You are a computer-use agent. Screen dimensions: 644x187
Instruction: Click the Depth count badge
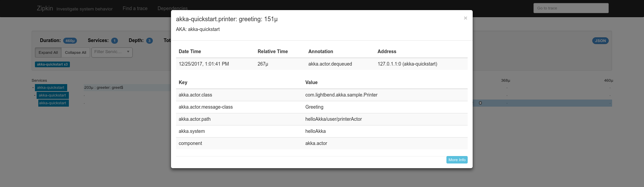pos(149,41)
